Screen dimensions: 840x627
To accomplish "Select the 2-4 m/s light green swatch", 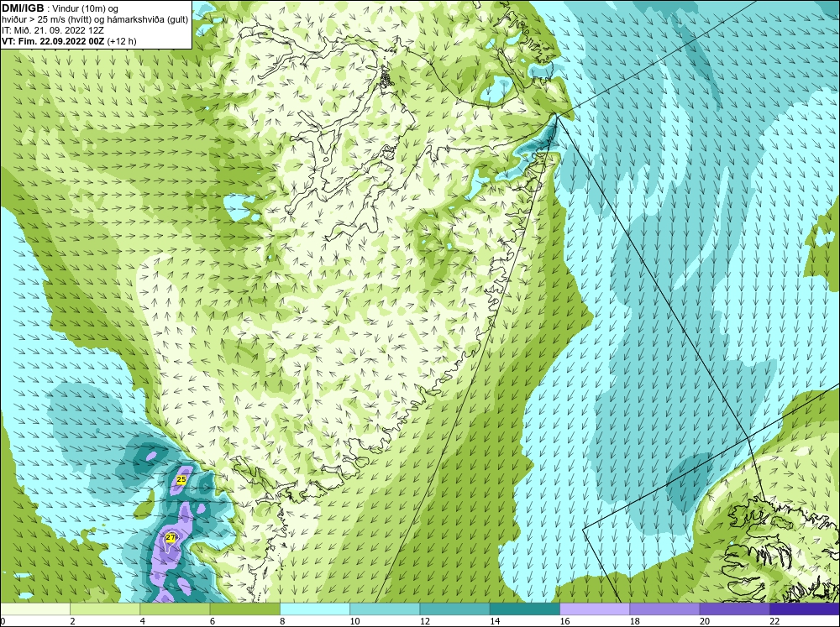I will [x=105, y=609].
